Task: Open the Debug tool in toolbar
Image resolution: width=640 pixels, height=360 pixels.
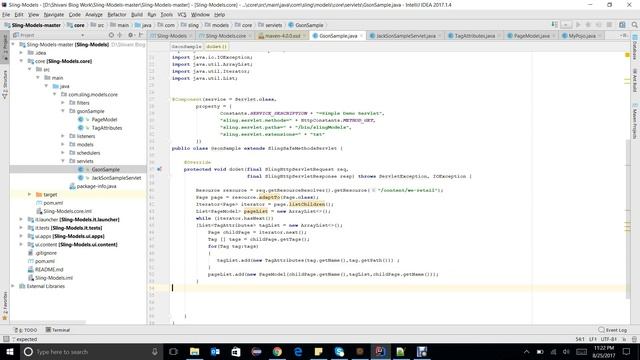Action: pos(588,25)
